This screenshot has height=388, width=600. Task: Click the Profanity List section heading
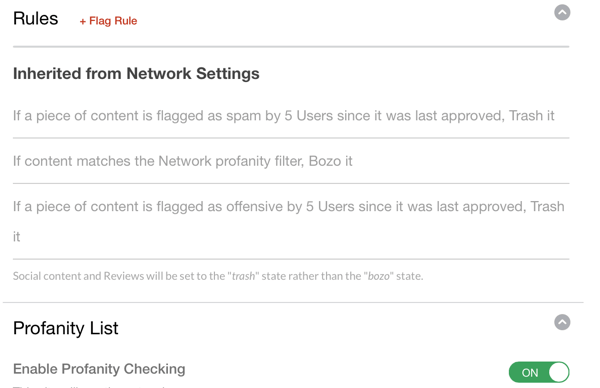tap(65, 328)
